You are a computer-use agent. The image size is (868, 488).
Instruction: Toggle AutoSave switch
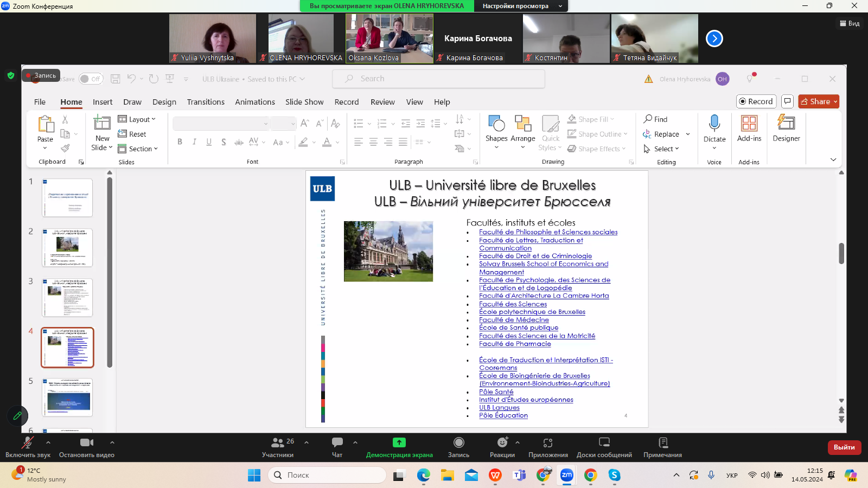pos(91,79)
